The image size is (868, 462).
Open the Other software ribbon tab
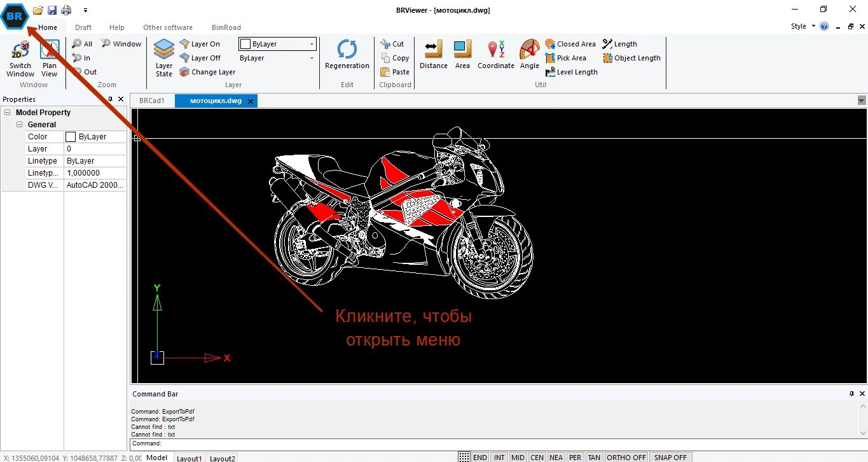[168, 27]
